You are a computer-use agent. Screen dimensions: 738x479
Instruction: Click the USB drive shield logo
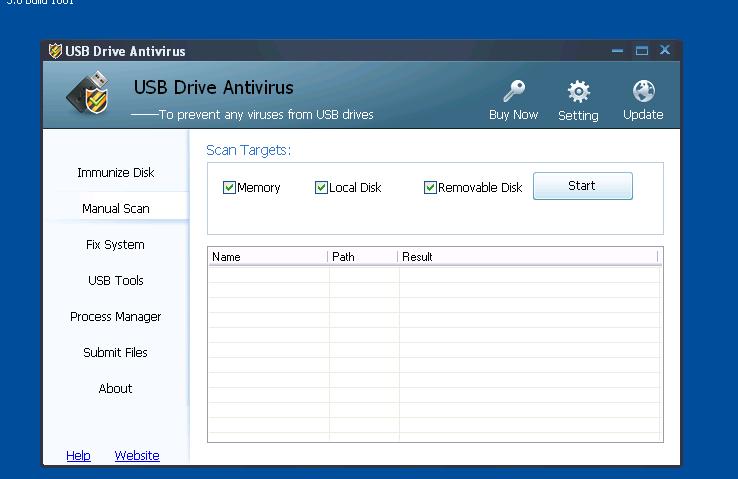pyautogui.click(x=89, y=93)
